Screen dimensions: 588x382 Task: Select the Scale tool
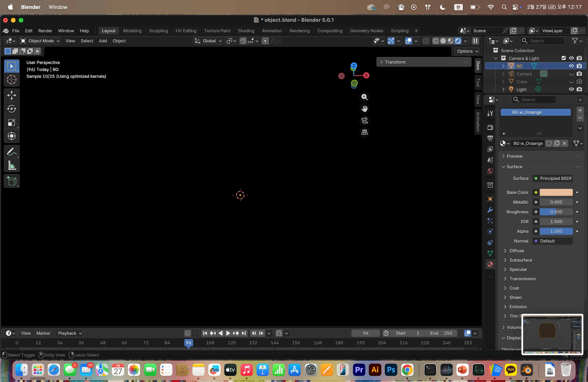click(12, 123)
